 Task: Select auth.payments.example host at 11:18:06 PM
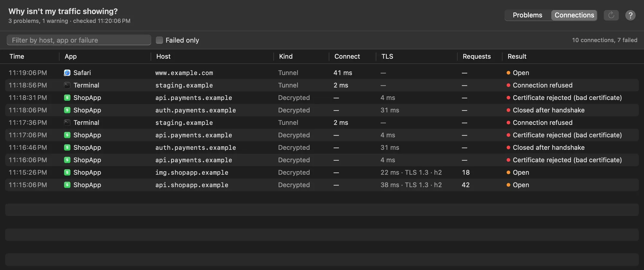click(195, 110)
